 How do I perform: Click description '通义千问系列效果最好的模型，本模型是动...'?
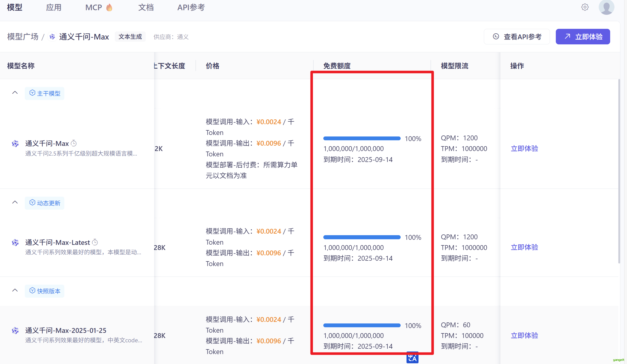83,252
